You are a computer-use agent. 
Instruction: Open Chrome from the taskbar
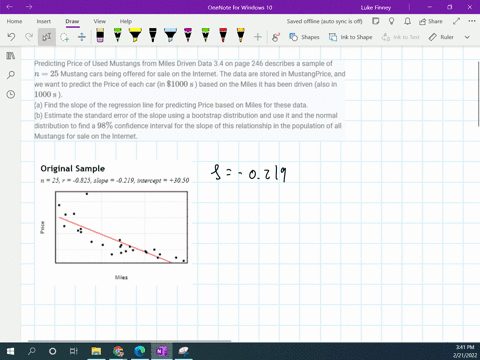coord(118,351)
